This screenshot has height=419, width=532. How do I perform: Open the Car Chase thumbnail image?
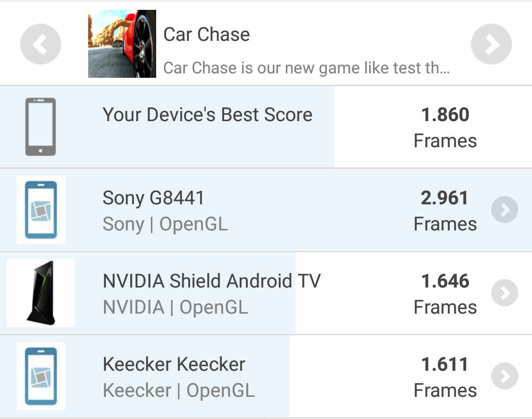click(x=122, y=44)
